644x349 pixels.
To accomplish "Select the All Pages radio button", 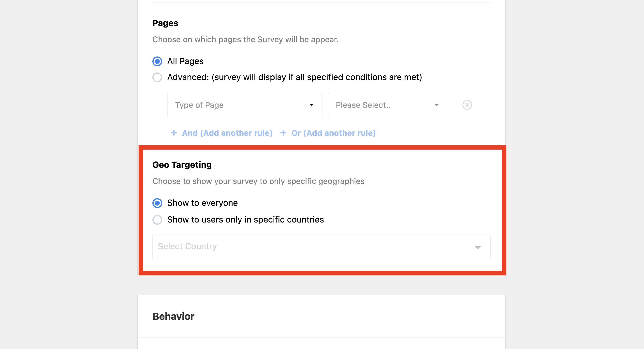I will click(157, 61).
